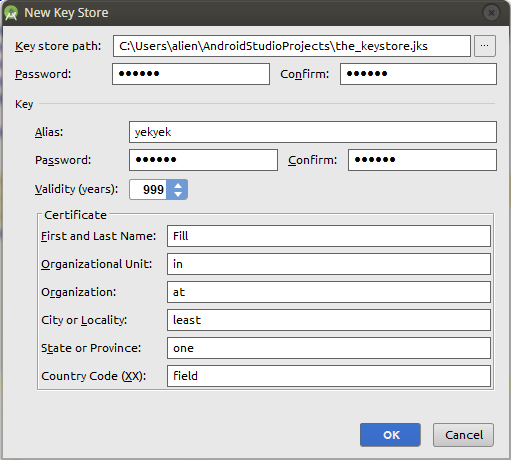Close the New Key Store window

point(491,13)
